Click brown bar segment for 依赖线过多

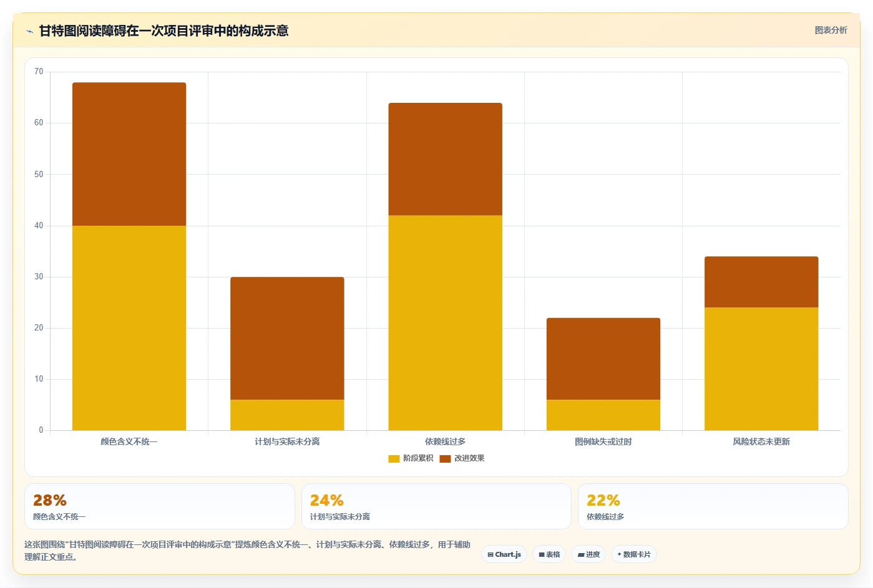445,159
